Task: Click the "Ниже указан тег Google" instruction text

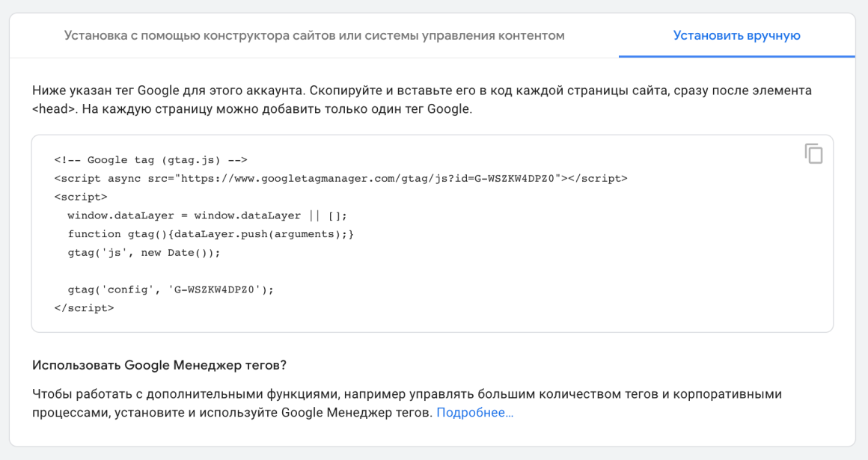Action: [x=105, y=91]
